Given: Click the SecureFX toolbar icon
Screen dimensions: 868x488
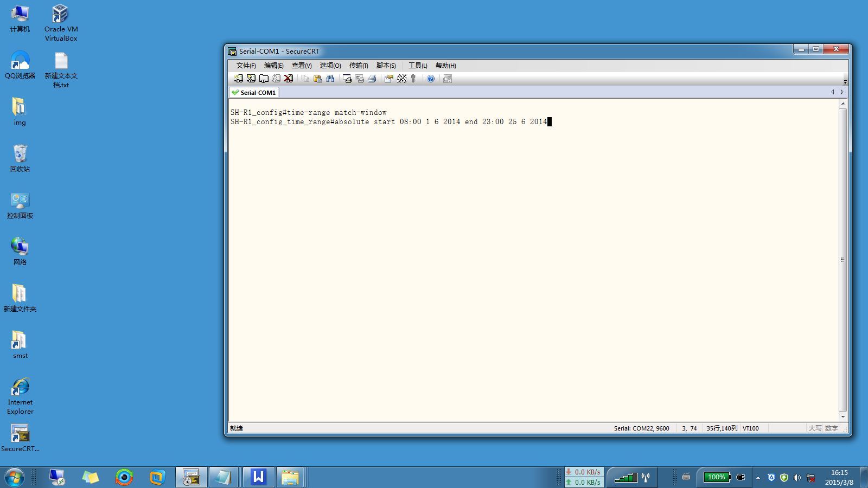Looking at the screenshot, I should 448,79.
